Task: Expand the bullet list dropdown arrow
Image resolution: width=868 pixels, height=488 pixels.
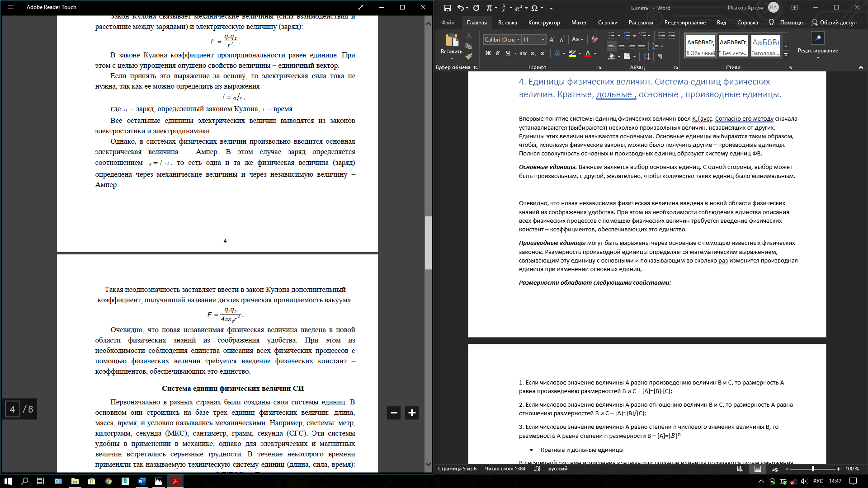Action: click(x=618, y=36)
